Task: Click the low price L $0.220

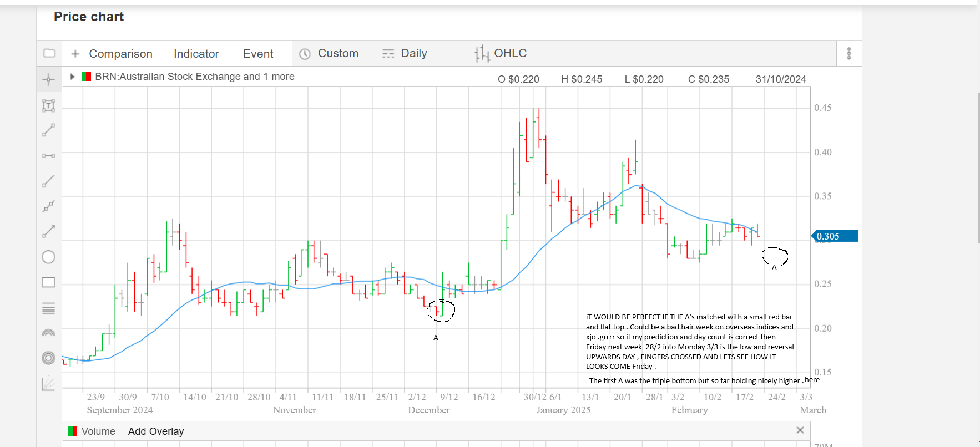Action: pyautogui.click(x=644, y=79)
